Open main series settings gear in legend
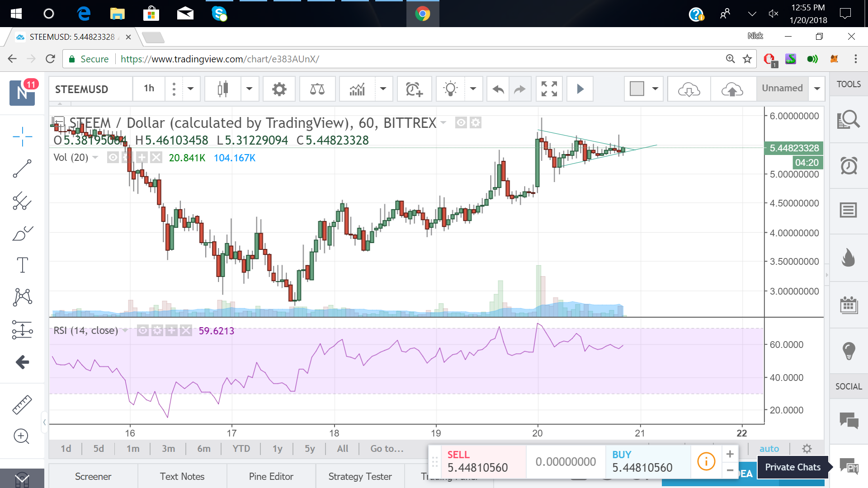The width and height of the screenshot is (868, 488). coord(475,122)
